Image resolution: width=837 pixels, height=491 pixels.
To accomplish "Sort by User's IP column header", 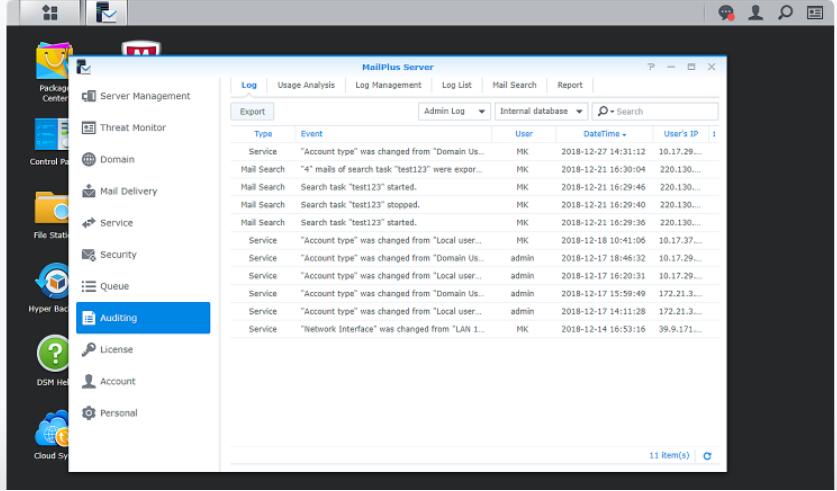I will click(681, 134).
